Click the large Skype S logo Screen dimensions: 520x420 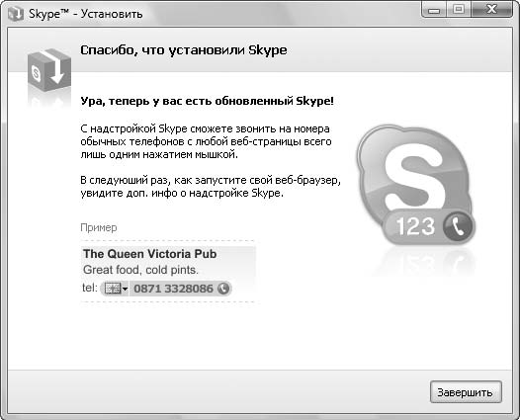pyautogui.click(x=415, y=181)
